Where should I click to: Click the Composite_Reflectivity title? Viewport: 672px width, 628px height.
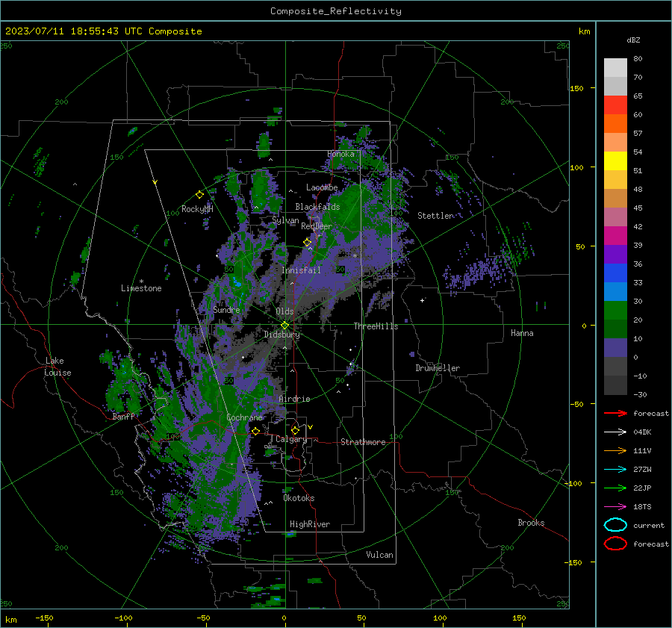coord(336,11)
